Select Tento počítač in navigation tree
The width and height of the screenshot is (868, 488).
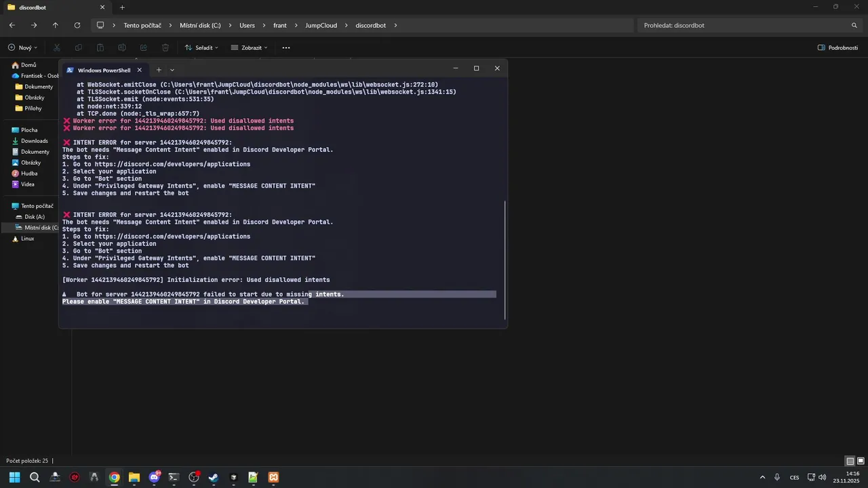tap(33, 206)
